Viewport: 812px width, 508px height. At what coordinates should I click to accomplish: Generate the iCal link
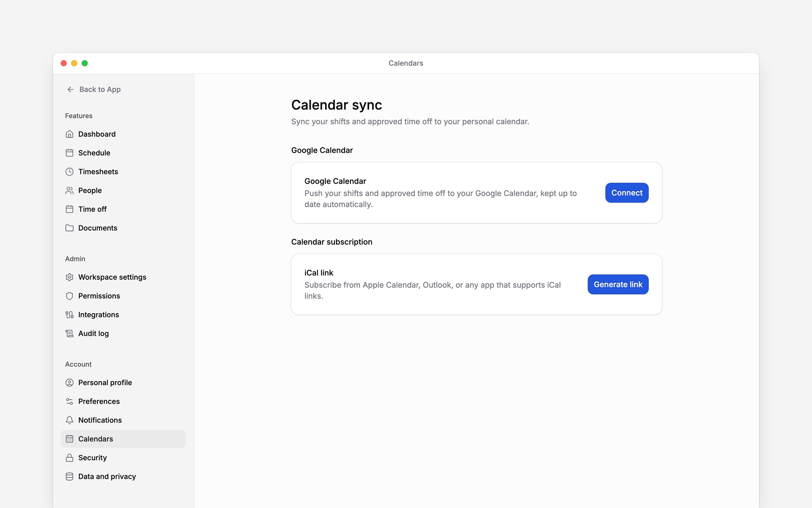[x=618, y=285]
